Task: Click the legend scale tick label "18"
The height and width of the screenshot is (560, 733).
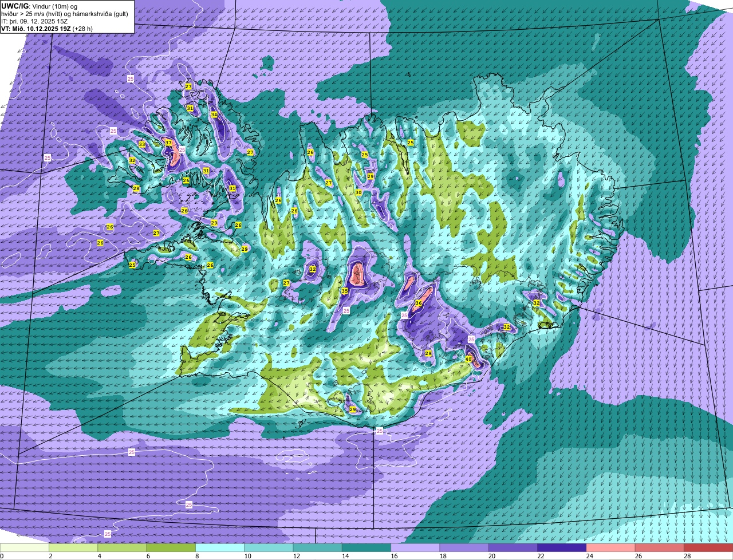Action: [x=442, y=556]
